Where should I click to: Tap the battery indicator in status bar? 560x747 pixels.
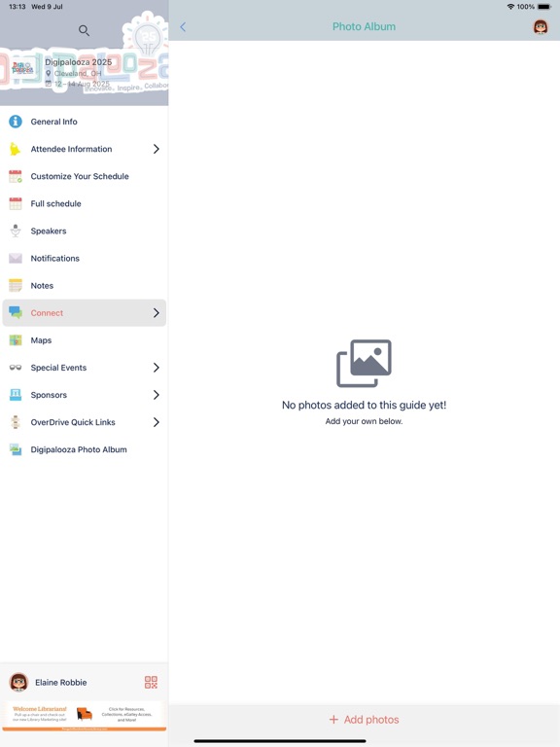pos(544,7)
